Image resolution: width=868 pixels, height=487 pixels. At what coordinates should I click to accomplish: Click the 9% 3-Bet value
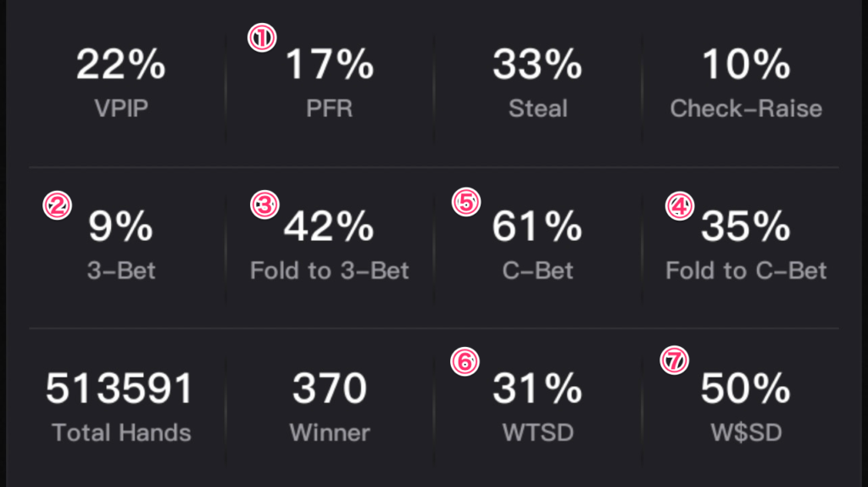tap(121, 226)
